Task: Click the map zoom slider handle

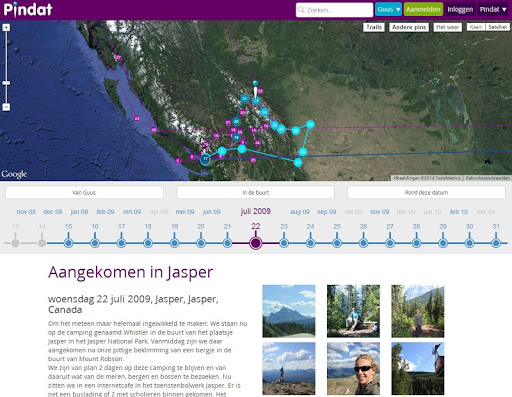Action: 6,83
